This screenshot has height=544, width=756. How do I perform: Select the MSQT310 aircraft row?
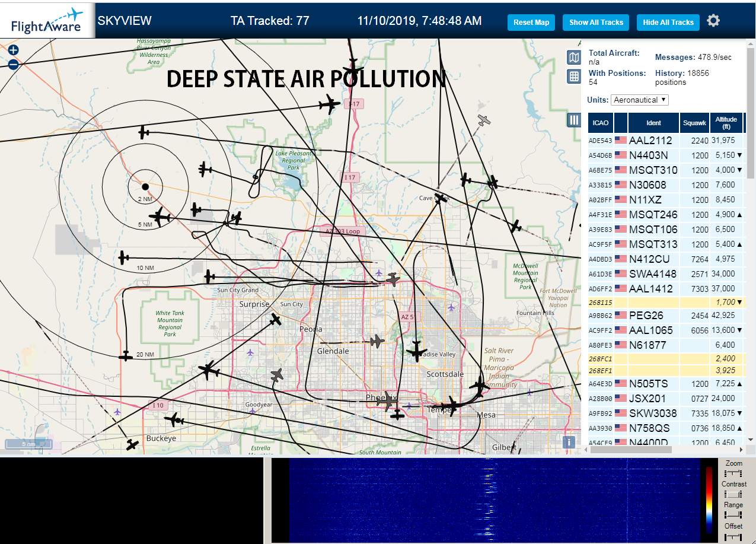coord(666,170)
